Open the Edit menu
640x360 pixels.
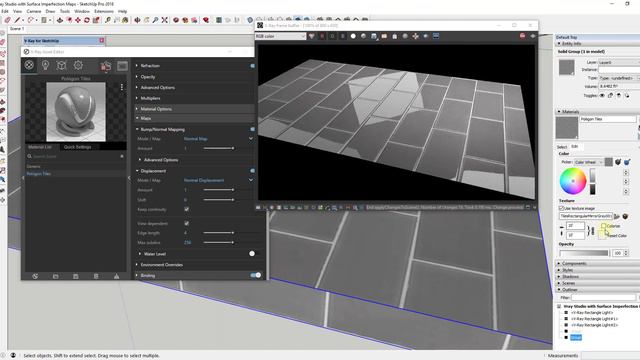(5, 11)
